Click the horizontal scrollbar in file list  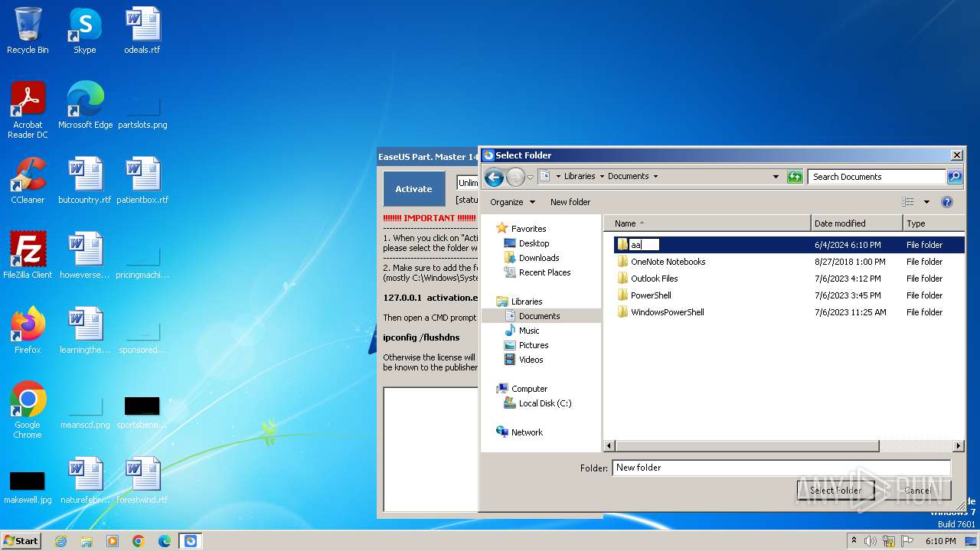coord(747,445)
